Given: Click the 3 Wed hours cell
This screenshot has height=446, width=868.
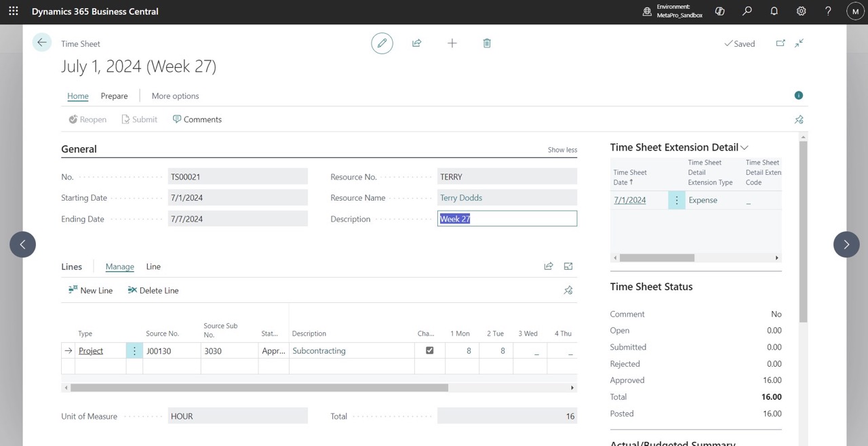Looking at the screenshot, I should click(x=530, y=350).
